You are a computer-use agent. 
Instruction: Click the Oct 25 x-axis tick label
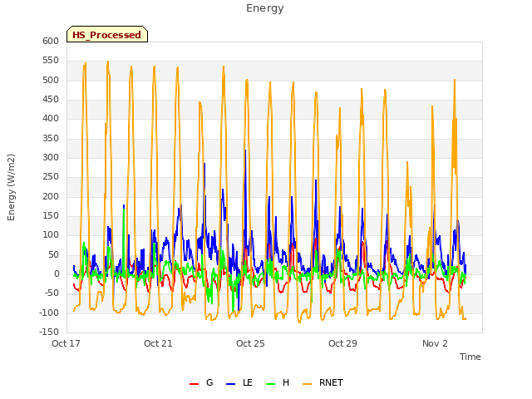(x=250, y=343)
